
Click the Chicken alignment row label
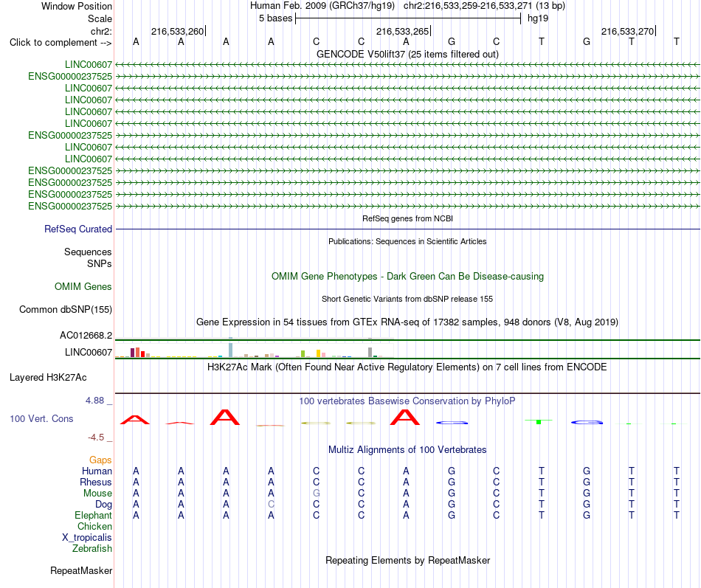94,526
